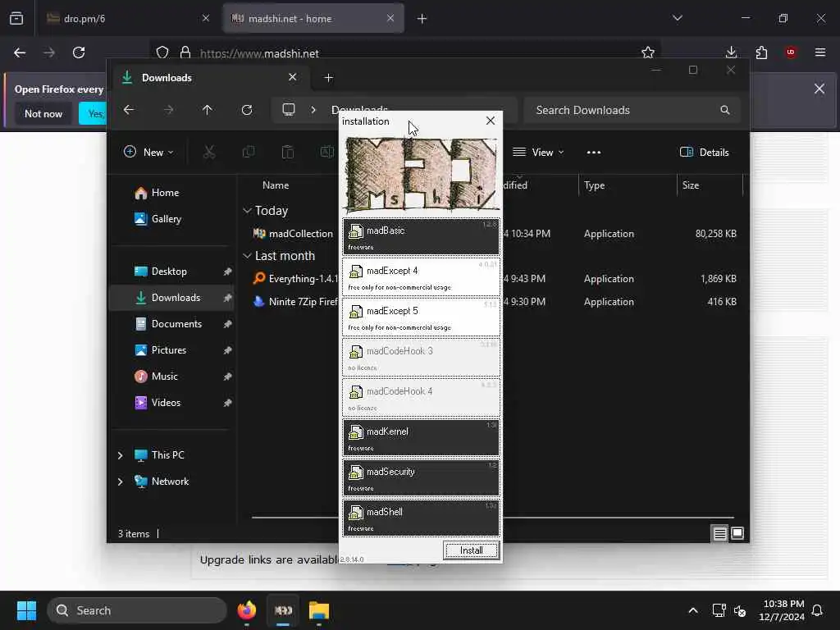
Task: Toggle madCodeHook 4 component
Action: tap(421, 398)
